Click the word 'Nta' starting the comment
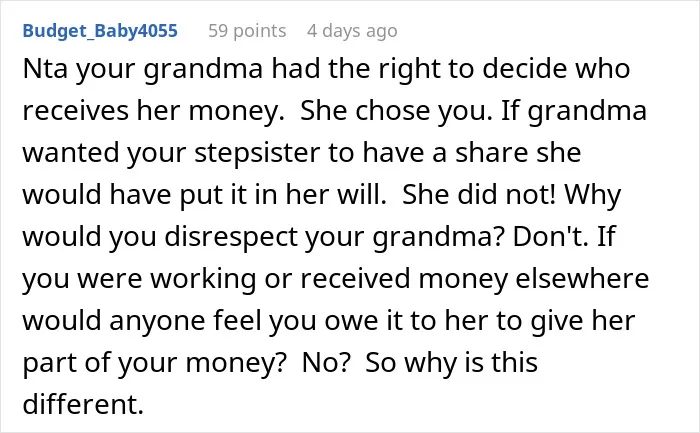The height and width of the screenshot is (433, 700). tap(47, 69)
